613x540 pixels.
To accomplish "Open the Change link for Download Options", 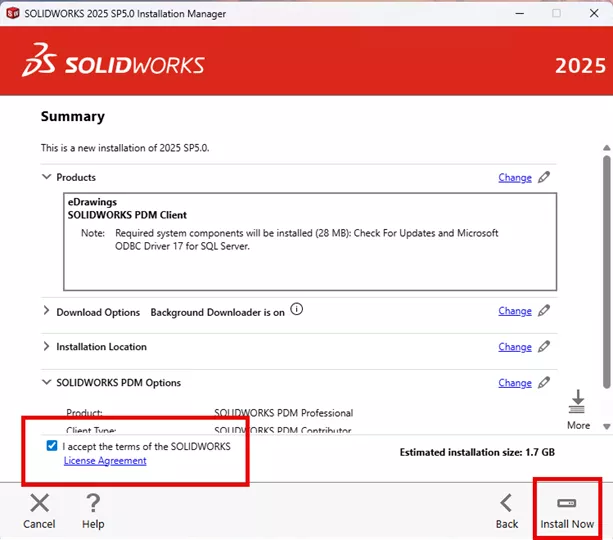I will 515,311.
